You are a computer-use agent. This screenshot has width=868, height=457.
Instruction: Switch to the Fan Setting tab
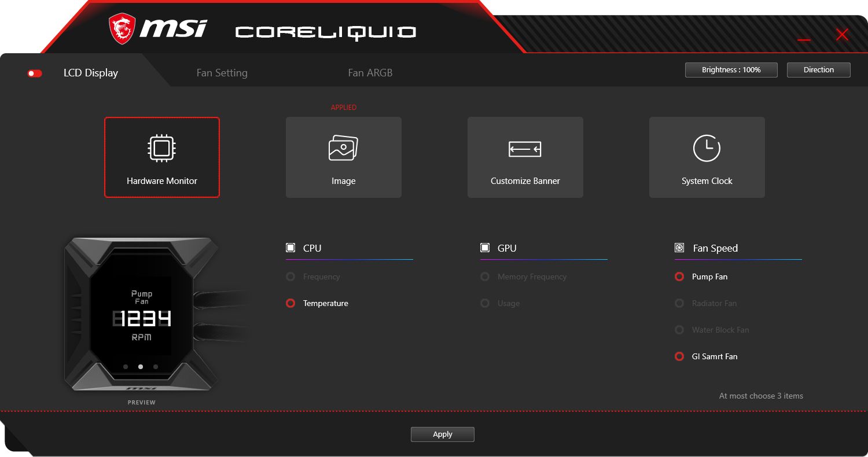[222, 73]
